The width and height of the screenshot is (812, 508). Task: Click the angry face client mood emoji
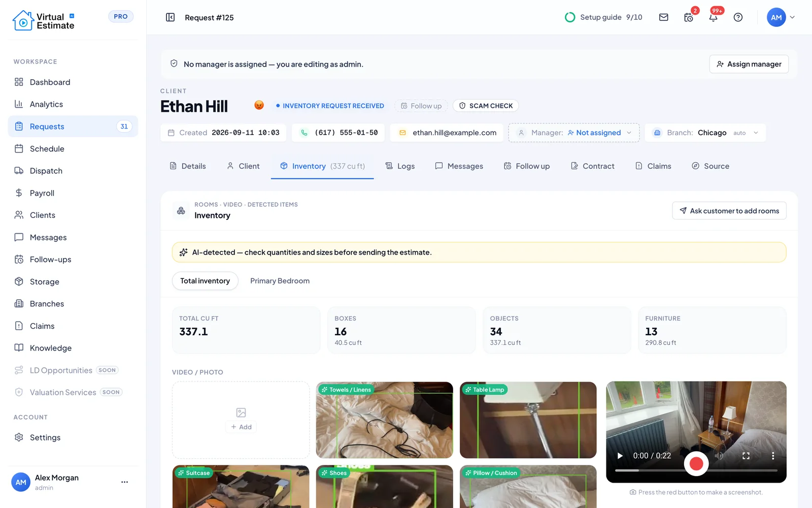259,105
